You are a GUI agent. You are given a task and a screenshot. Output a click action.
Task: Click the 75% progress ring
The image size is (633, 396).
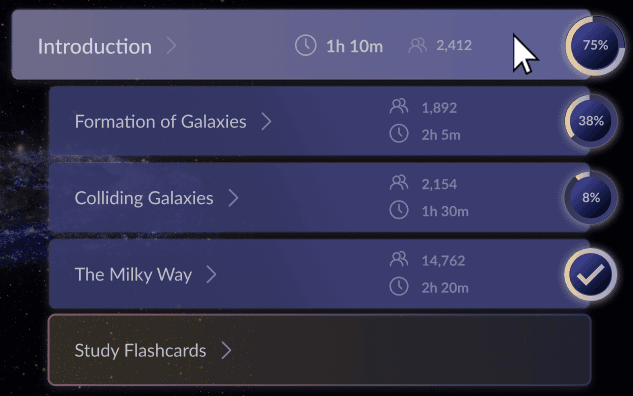(x=595, y=45)
